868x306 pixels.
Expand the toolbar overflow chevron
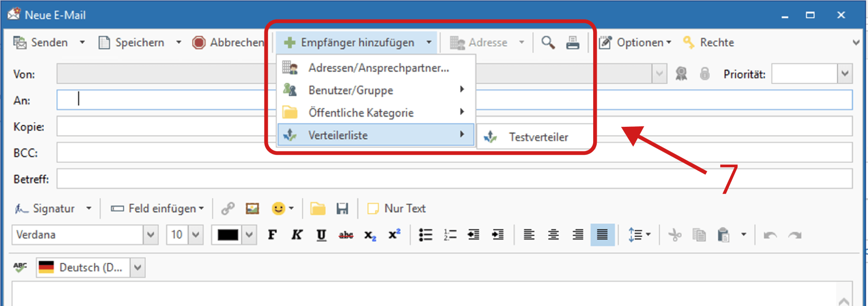pyautogui.click(x=856, y=43)
